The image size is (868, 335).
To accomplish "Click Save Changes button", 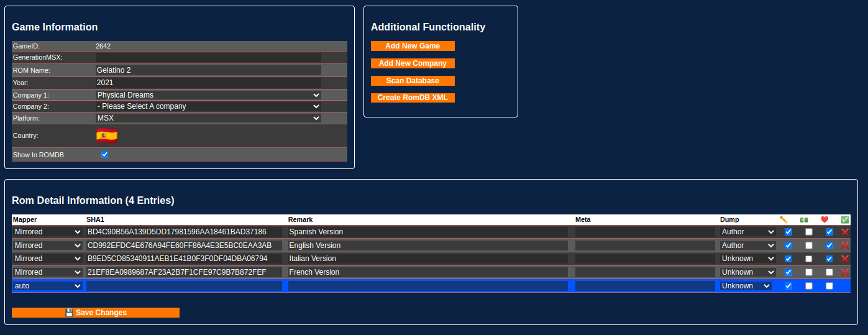I will [96, 313].
